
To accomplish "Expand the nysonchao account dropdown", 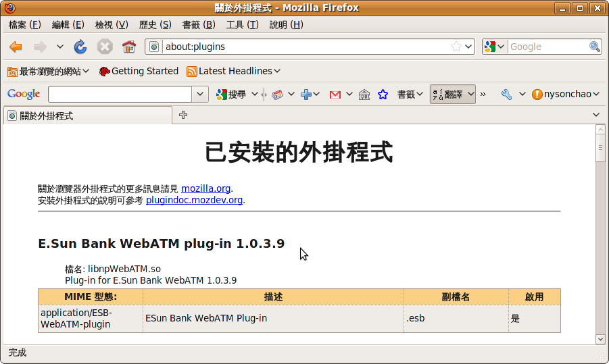I will tap(596, 95).
